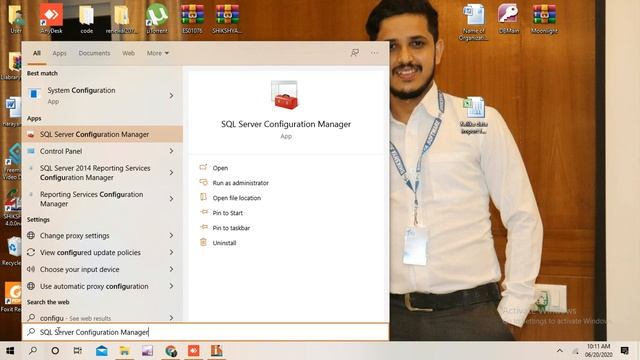Open the notification center icon
The image size is (640, 360).
tap(624, 351)
